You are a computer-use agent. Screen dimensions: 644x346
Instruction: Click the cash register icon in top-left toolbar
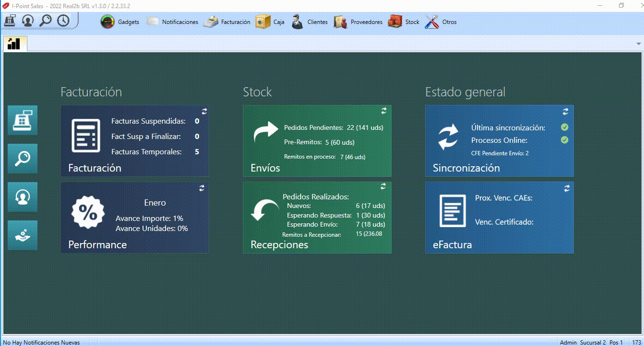pyautogui.click(x=10, y=21)
